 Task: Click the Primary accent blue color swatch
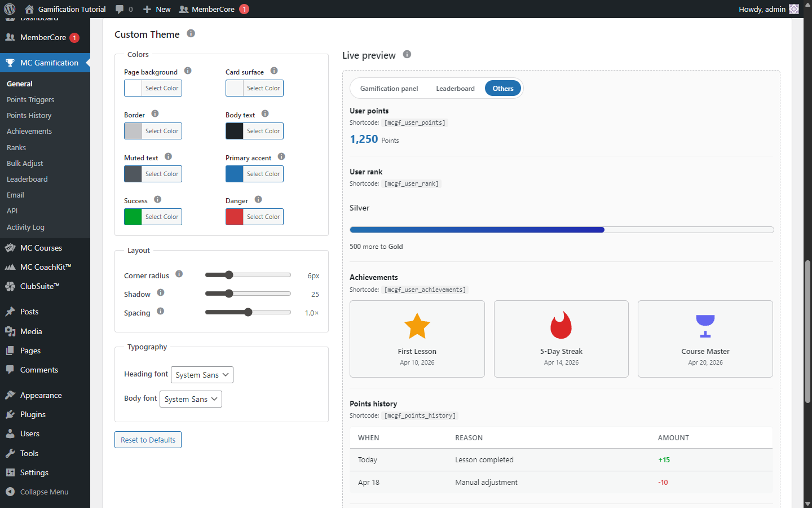[235, 174]
